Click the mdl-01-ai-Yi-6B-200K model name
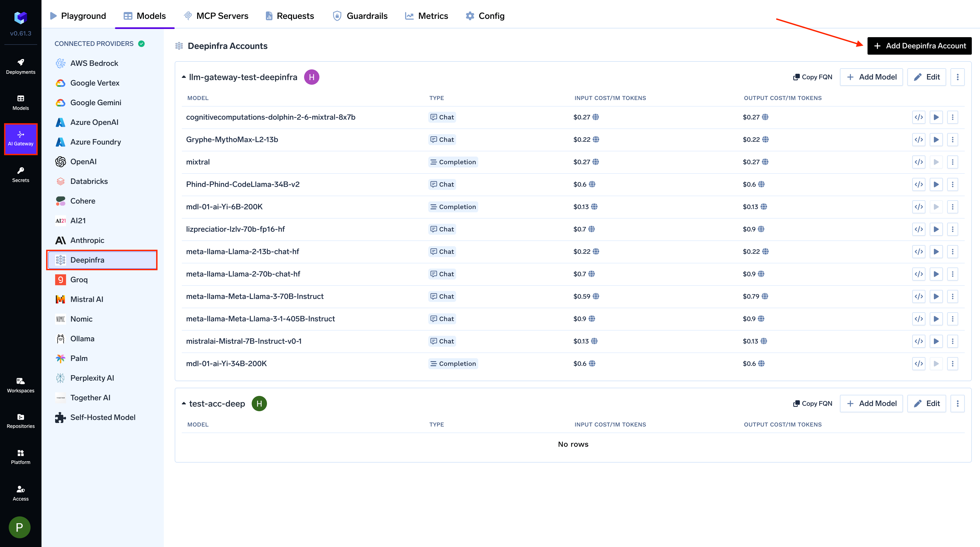The width and height of the screenshot is (980, 547). [x=224, y=207]
